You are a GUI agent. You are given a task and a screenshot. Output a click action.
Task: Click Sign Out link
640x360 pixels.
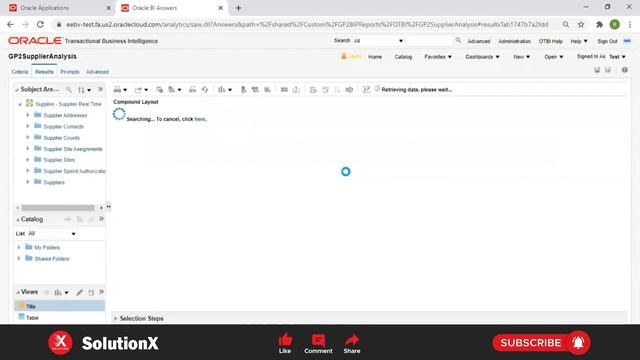607,41
